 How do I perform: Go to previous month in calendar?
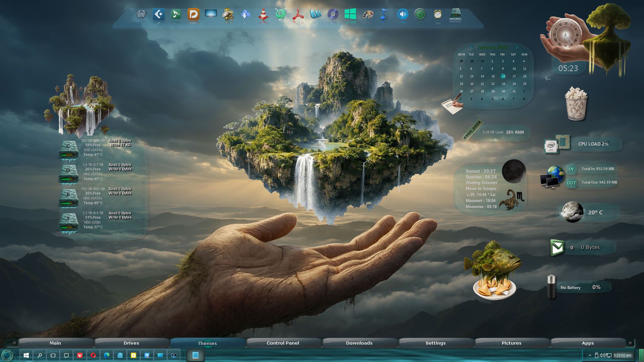(472, 47)
